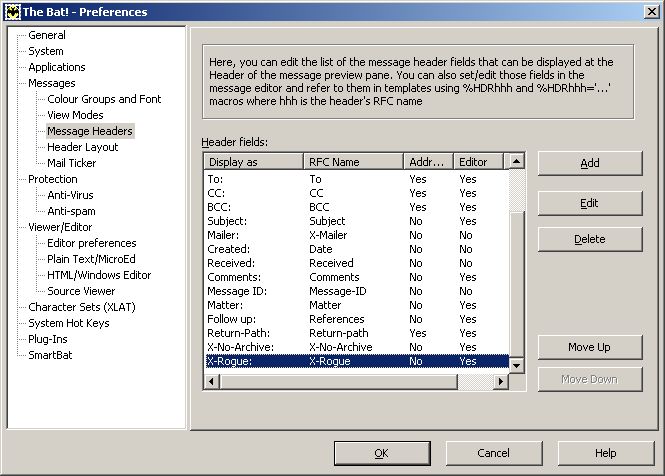
Task: Select the Subject: header row
Action: pyautogui.click(x=357, y=221)
